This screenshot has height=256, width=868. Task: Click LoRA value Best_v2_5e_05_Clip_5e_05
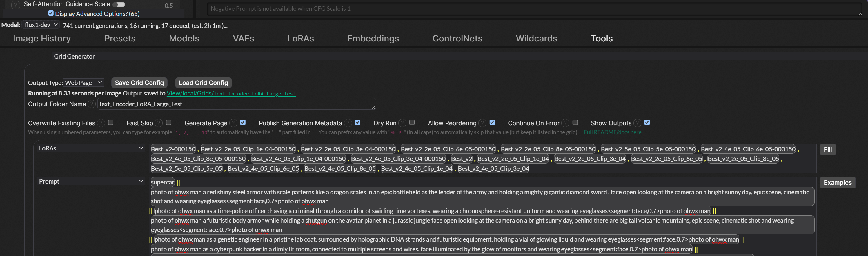(x=187, y=169)
